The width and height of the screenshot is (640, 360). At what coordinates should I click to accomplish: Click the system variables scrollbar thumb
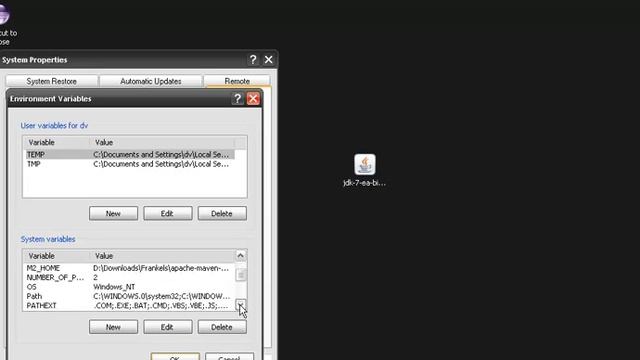coord(241,275)
